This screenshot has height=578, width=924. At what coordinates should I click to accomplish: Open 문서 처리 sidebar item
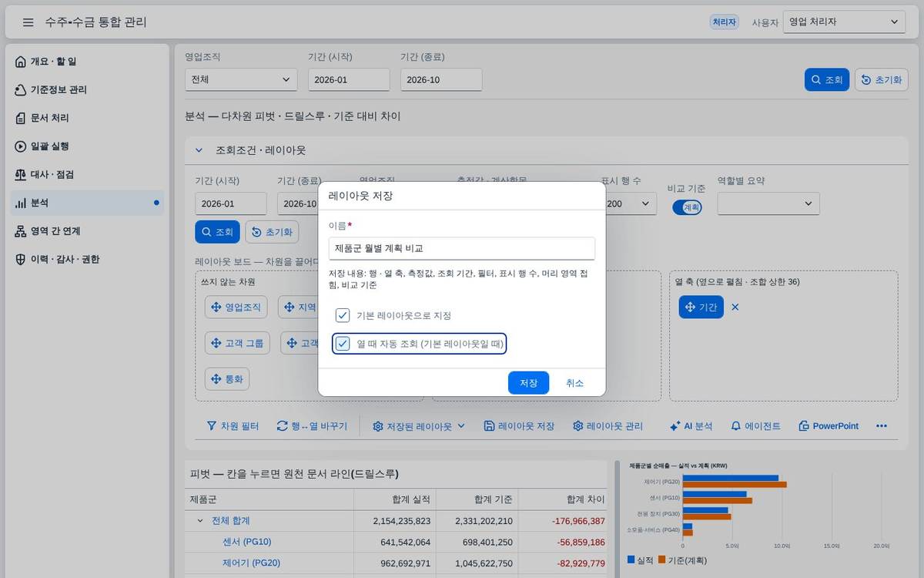point(86,118)
